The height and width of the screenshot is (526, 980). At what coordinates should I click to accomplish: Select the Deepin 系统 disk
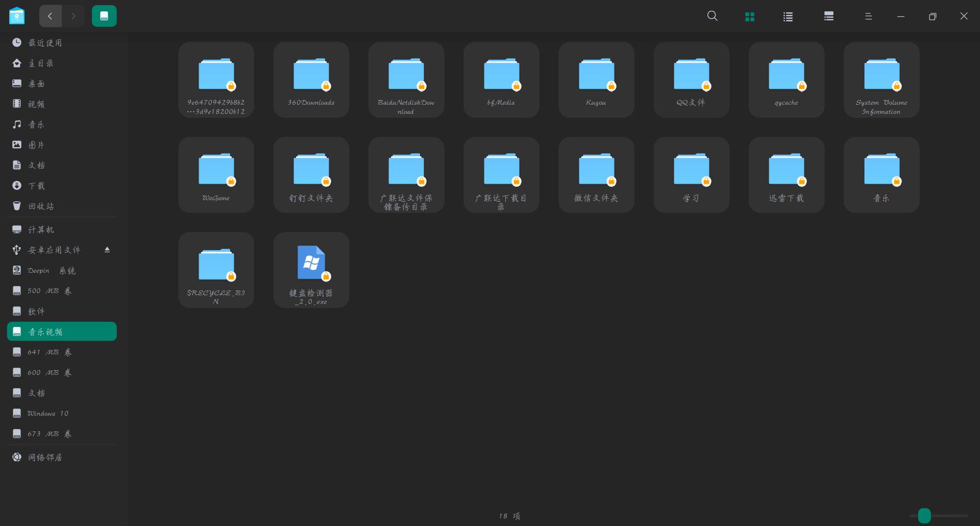click(51, 271)
